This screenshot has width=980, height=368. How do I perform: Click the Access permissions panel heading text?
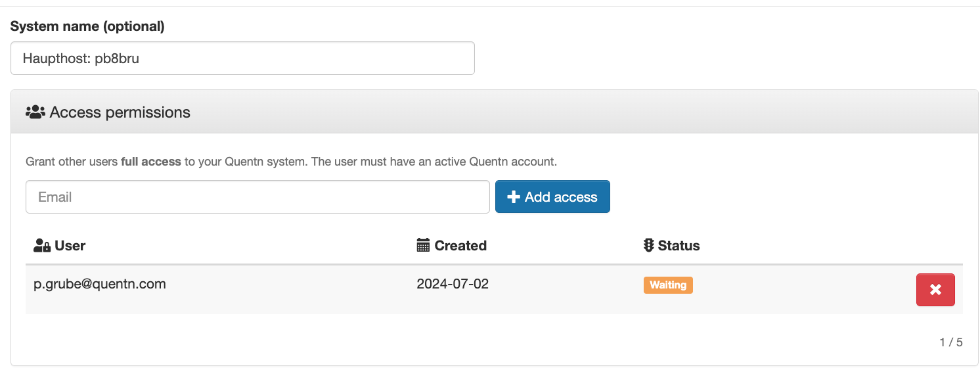(x=120, y=112)
